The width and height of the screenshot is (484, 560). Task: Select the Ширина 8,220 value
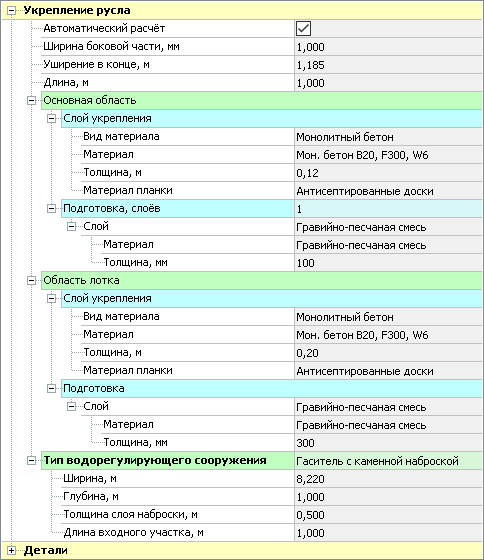[x=388, y=479]
